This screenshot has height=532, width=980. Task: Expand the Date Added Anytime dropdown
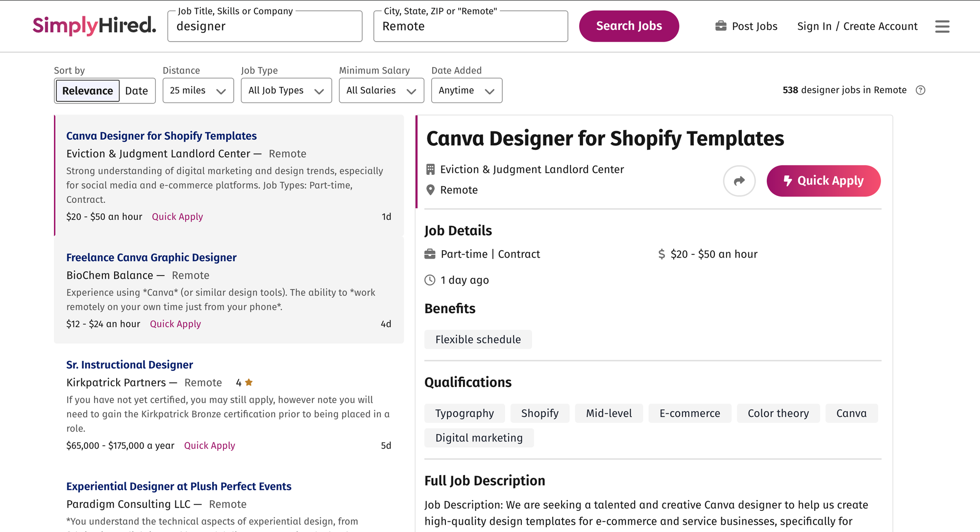[x=466, y=91]
